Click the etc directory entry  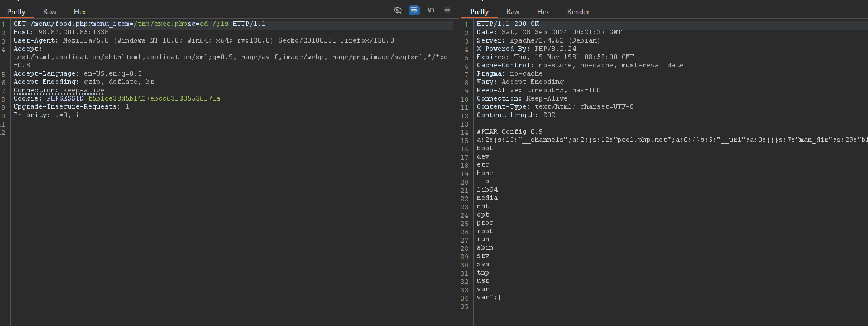tap(483, 165)
